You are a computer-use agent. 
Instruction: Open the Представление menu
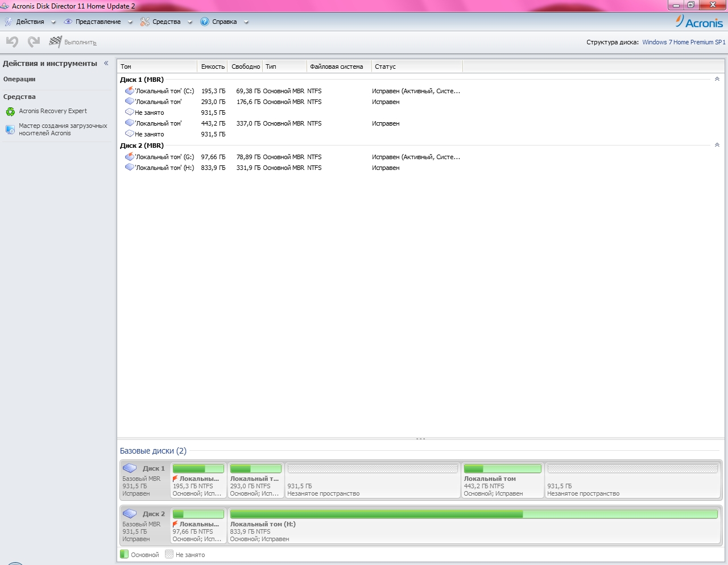click(98, 22)
